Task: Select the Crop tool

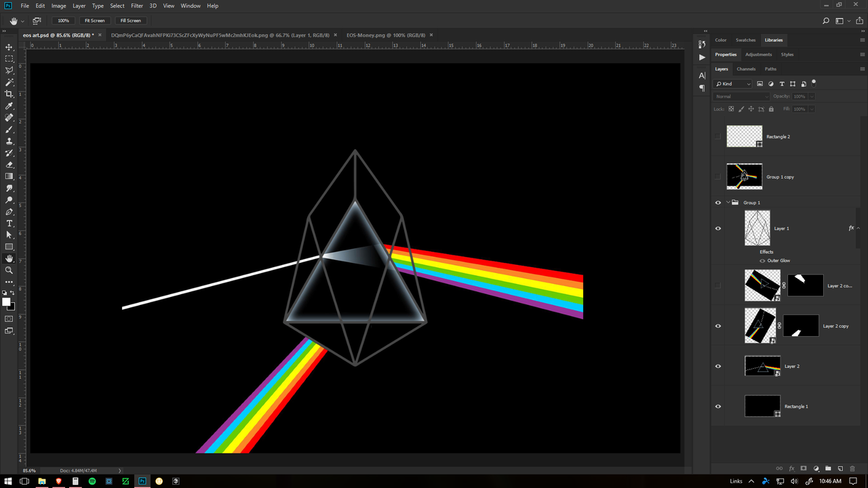Action: pos(9,93)
